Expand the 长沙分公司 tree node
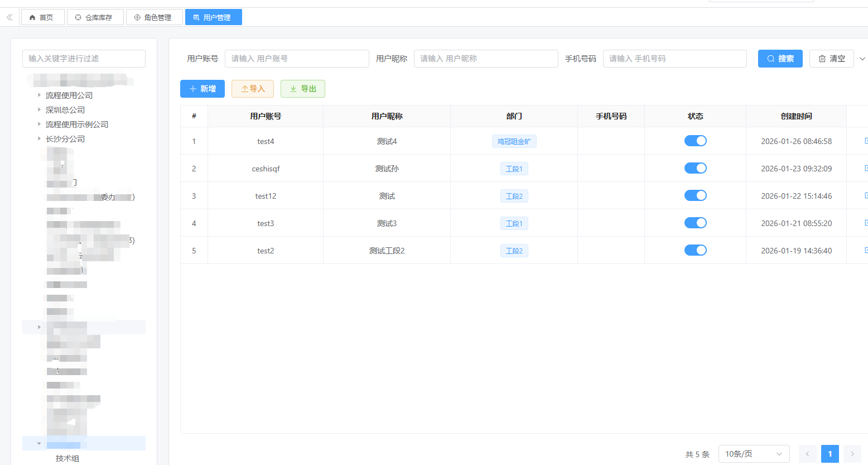The height and width of the screenshot is (465, 868). [39, 138]
